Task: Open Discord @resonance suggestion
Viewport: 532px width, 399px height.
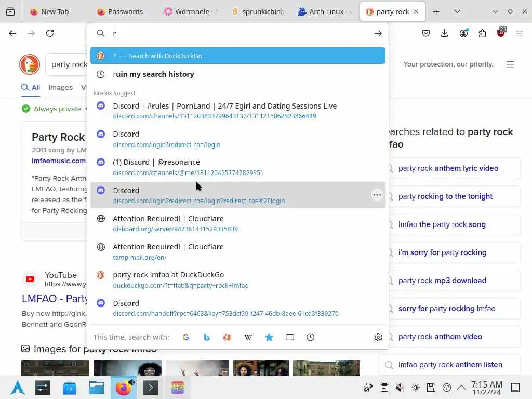Action: pos(238,167)
